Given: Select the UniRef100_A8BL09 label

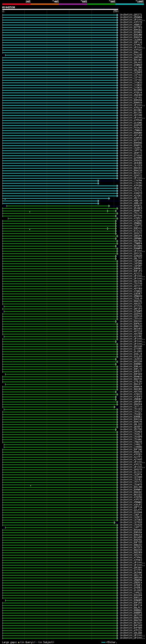Looking at the screenshot, I should pos(131,203).
